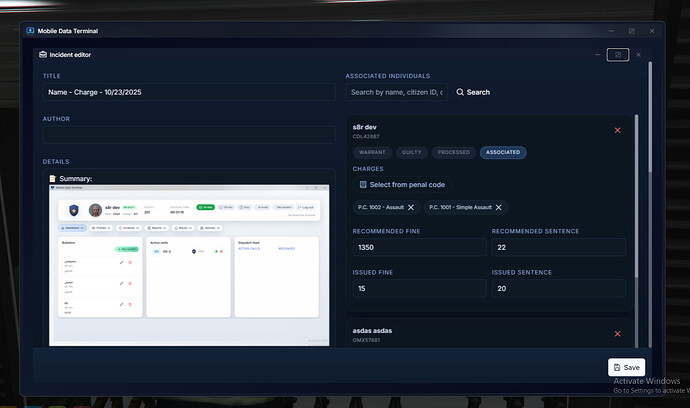The height and width of the screenshot is (408, 690).
Task: Click the Incident editor title text
Action: click(70, 55)
